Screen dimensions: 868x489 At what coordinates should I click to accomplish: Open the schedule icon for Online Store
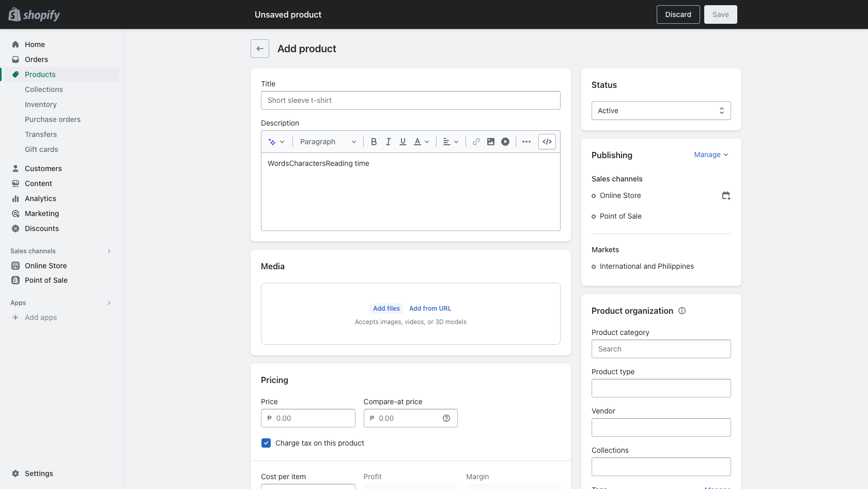726,195
